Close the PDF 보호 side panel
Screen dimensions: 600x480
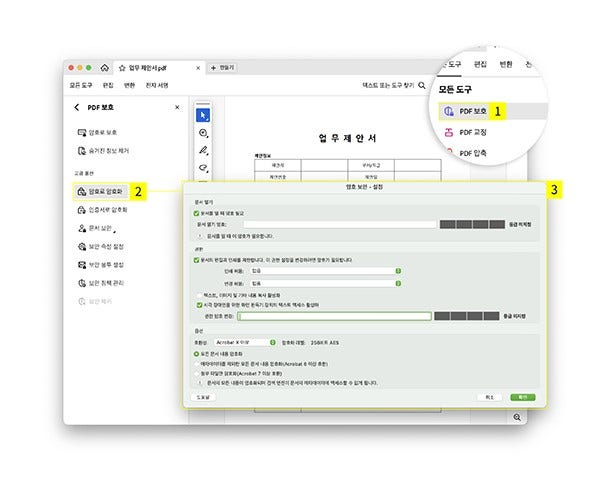pyautogui.click(x=177, y=107)
